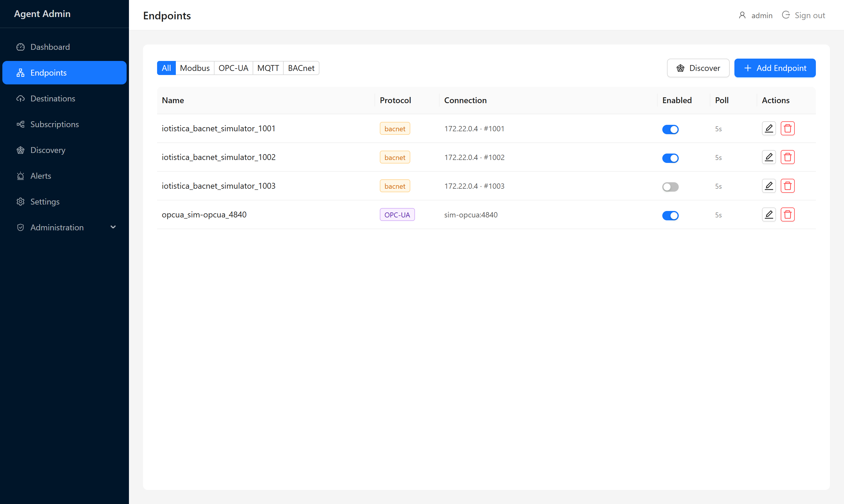Delete iotistica_bacnet_simulator_1002 endpoint
The image size is (844, 504).
coord(787,157)
